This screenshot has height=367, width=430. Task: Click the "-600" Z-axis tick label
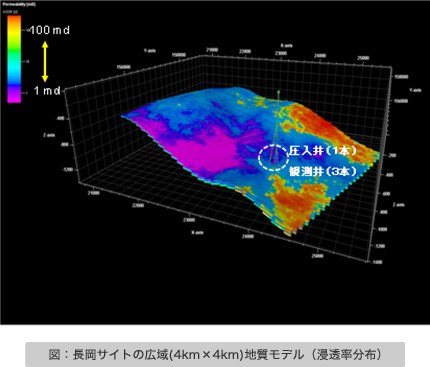point(387,194)
